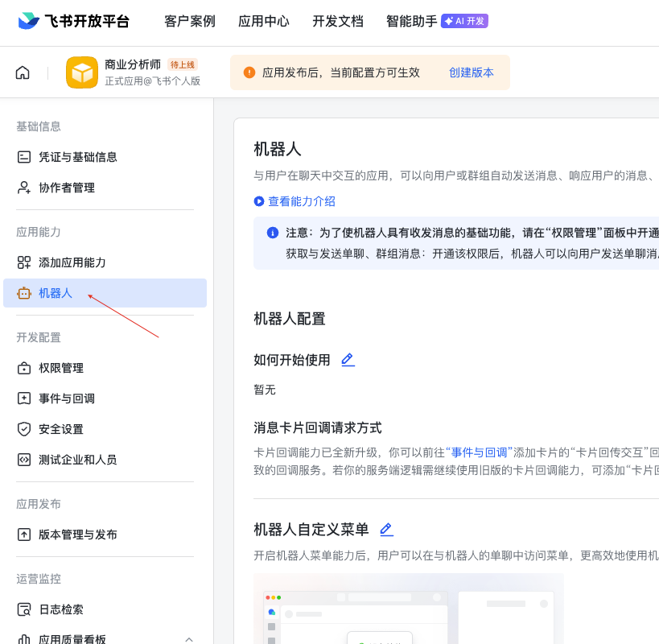
Task: Go to home via house icon
Action: (23, 72)
